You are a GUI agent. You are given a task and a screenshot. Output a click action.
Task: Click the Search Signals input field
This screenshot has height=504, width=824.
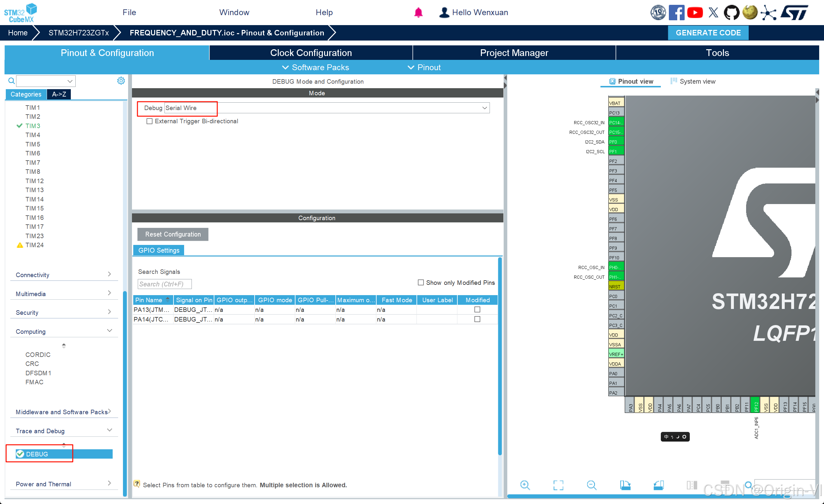tap(164, 284)
